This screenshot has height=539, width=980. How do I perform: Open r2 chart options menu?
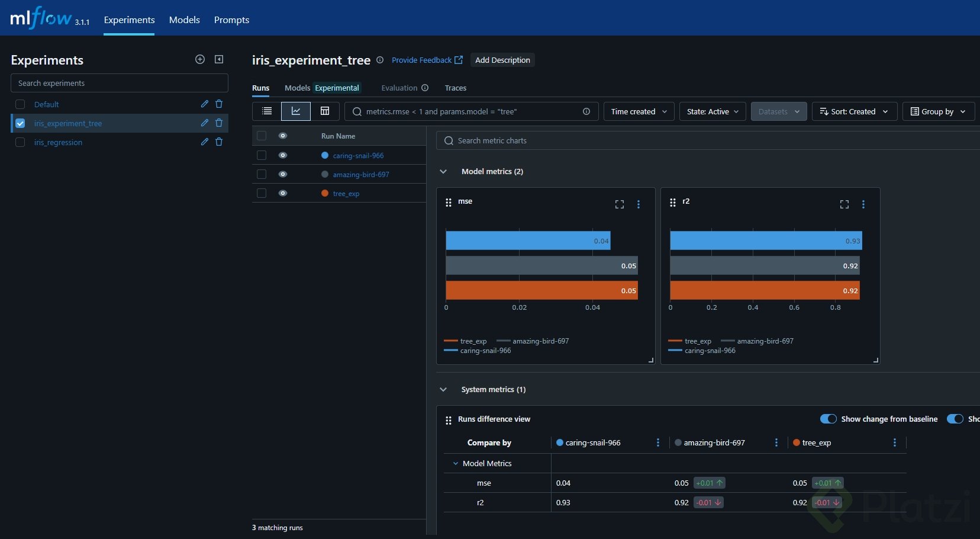pyautogui.click(x=863, y=204)
